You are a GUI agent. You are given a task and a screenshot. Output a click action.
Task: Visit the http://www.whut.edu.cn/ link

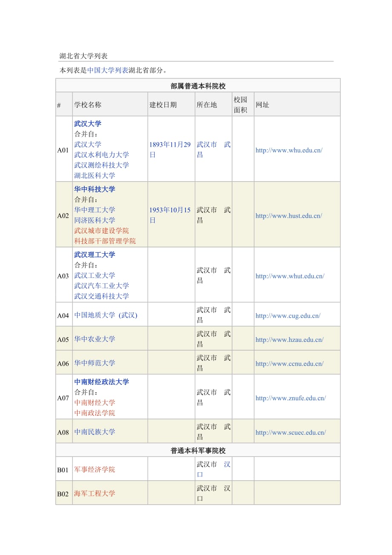290,276
